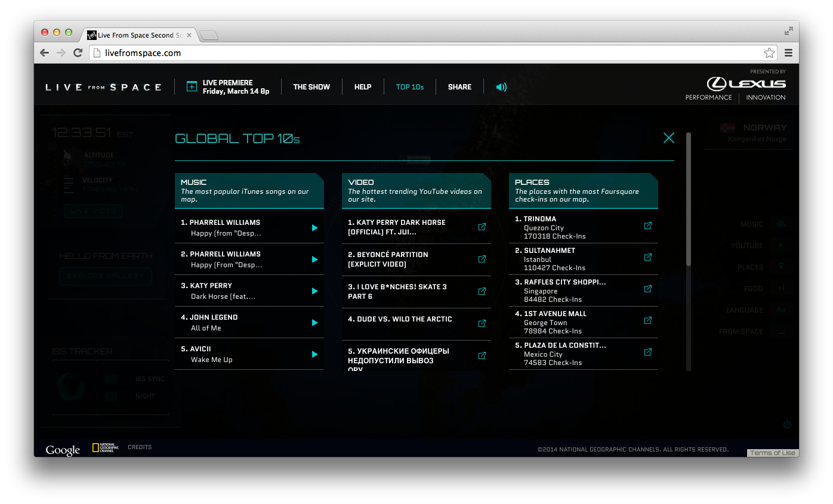
Task: Click the Live Premiere Friday March 14 text
Action: point(236,87)
